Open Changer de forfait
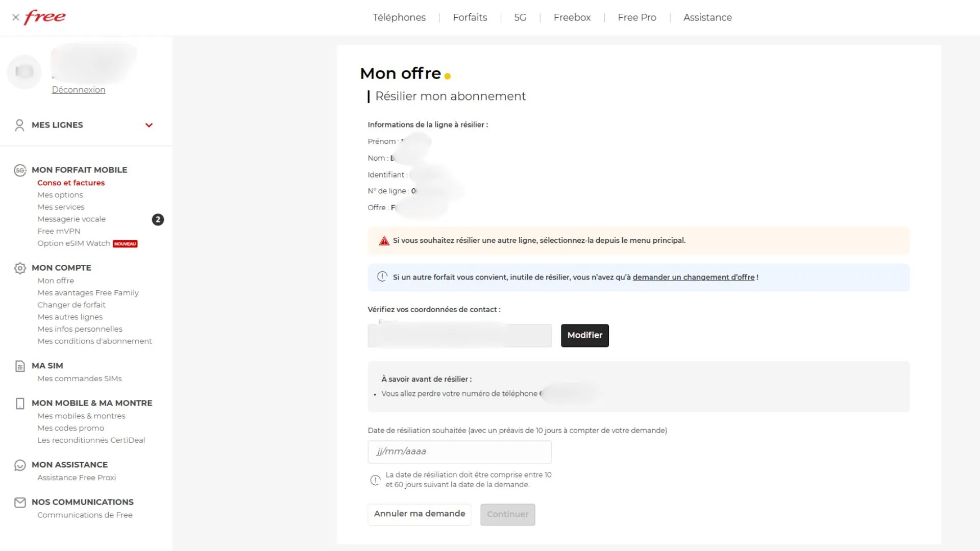The image size is (980, 551). click(x=71, y=305)
